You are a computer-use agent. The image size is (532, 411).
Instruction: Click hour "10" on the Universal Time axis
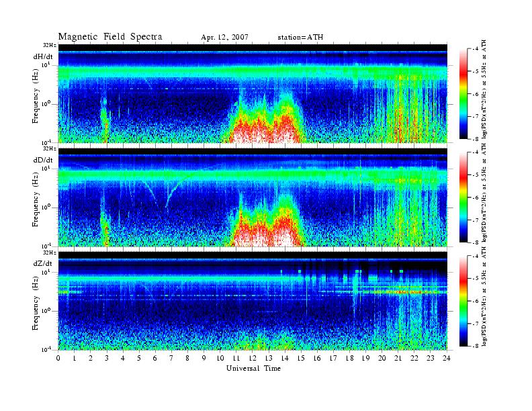pos(220,358)
